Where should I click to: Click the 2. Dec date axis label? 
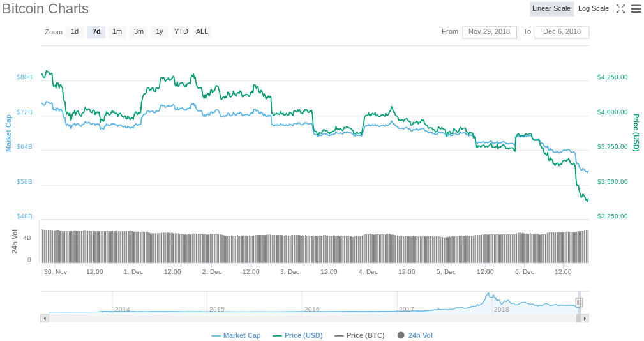point(212,272)
